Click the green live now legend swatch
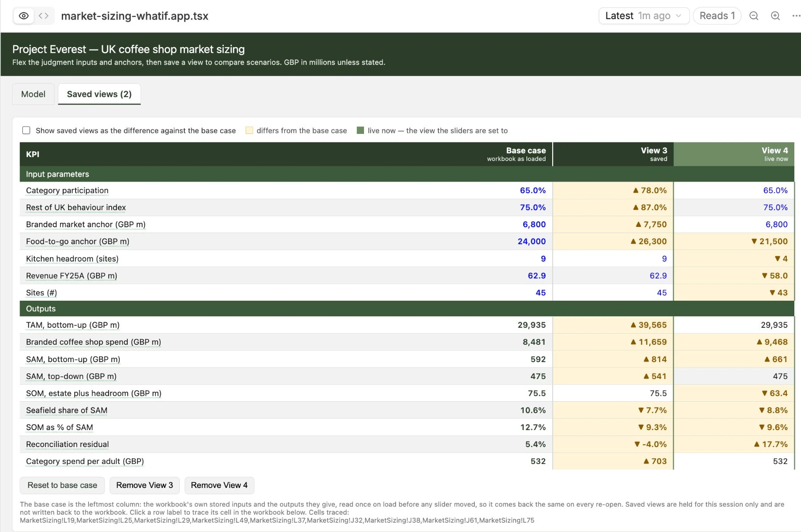Viewport: 801px width, 532px height. pyautogui.click(x=360, y=130)
